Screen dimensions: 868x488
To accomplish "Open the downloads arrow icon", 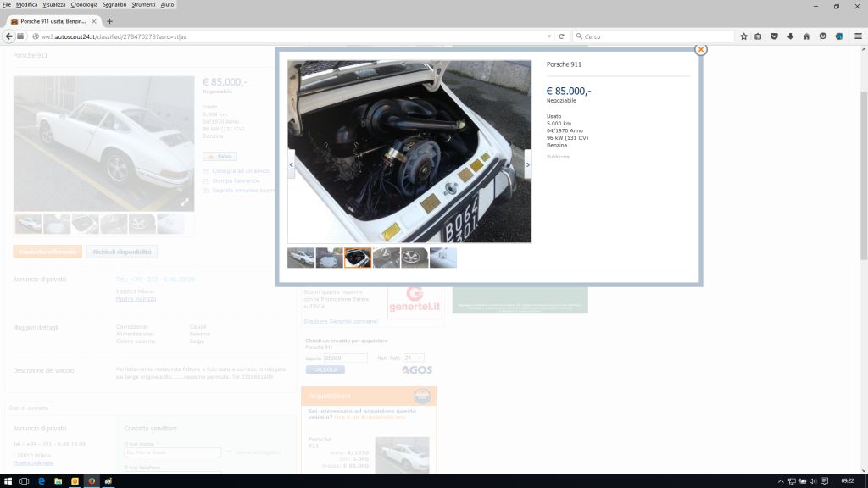I will click(791, 36).
